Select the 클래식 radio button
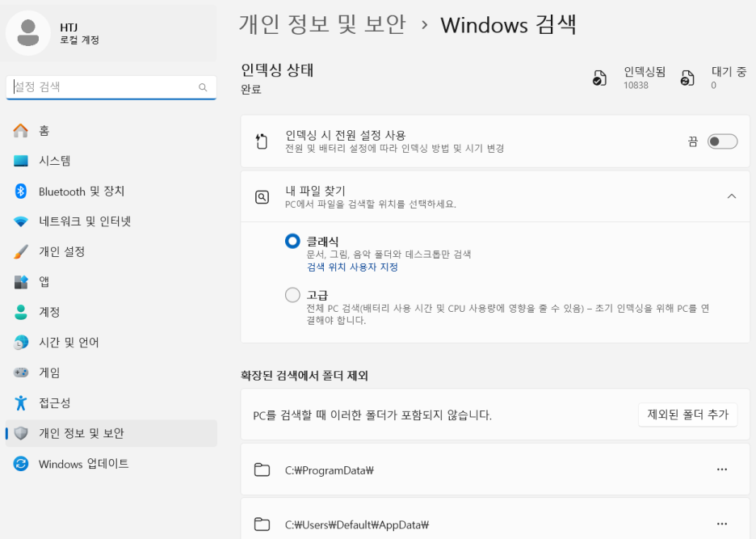This screenshot has height=539, width=756. pyautogui.click(x=292, y=241)
